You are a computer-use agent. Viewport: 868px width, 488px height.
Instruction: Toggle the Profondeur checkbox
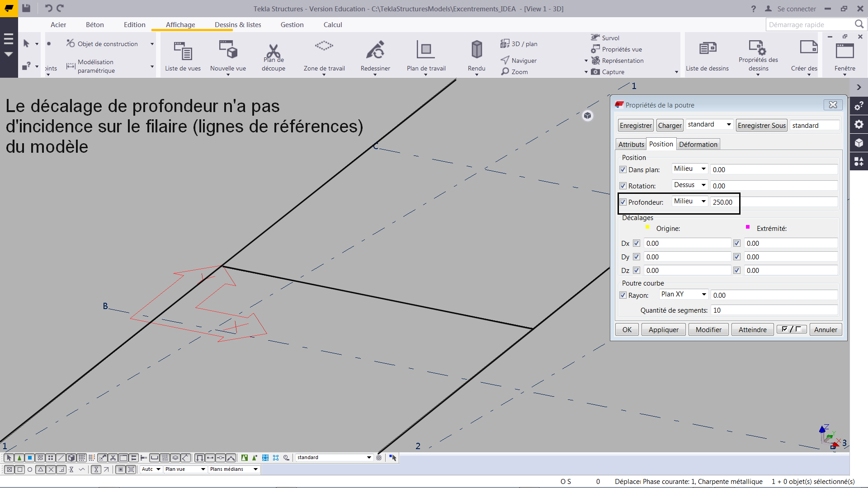tap(623, 202)
